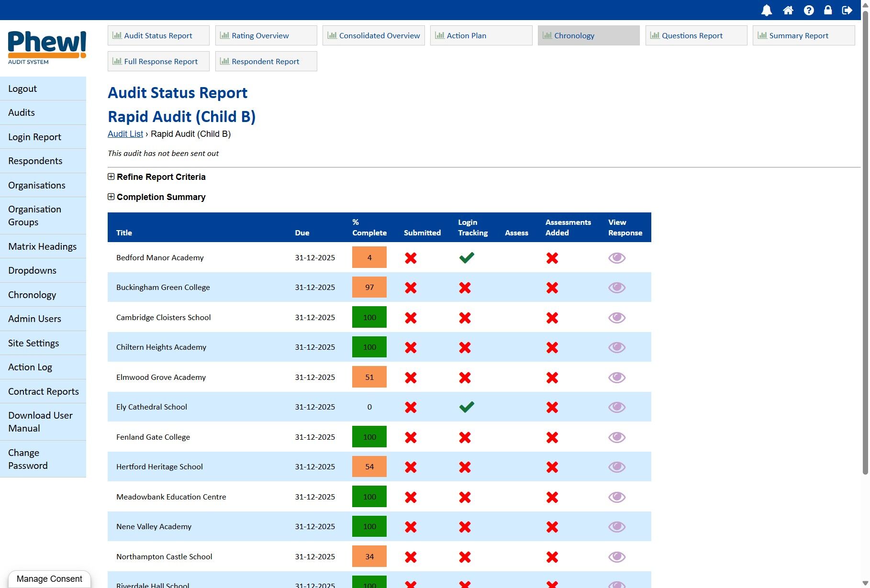870x588 pixels.
Task: Click Cambridge Cloisters School 100 percent box
Action: click(369, 317)
